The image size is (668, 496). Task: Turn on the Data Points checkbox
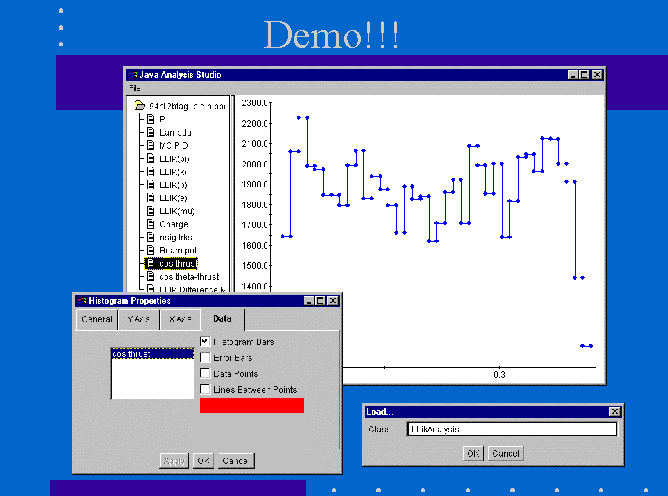click(205, 373)
